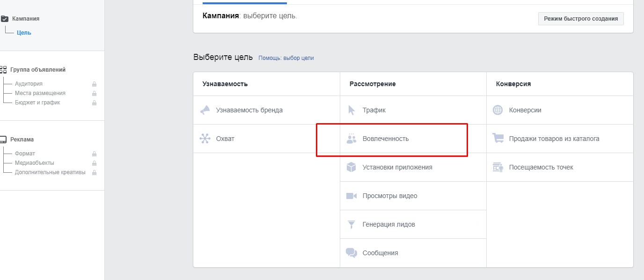
Task: Open Места размещения sidebar item
Action: click(x=40, y=93)
